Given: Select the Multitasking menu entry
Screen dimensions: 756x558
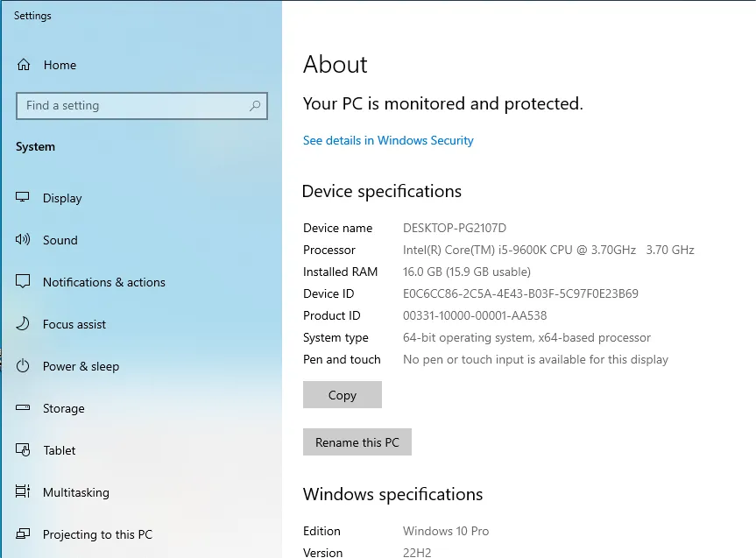Looking at the screenshot, I should click(x=76, y=492).
